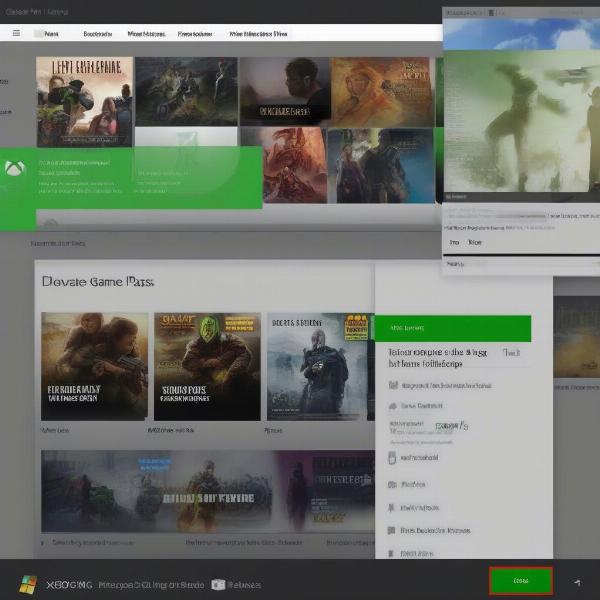
Task: Select the red dragon creature game tile
Action: click(x=295, y=165)
